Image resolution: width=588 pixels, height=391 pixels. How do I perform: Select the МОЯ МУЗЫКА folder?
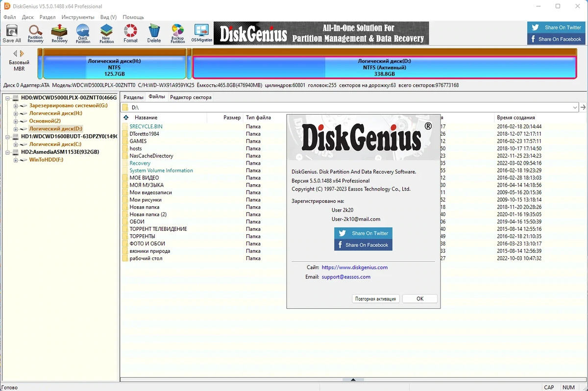pos(147,185)
